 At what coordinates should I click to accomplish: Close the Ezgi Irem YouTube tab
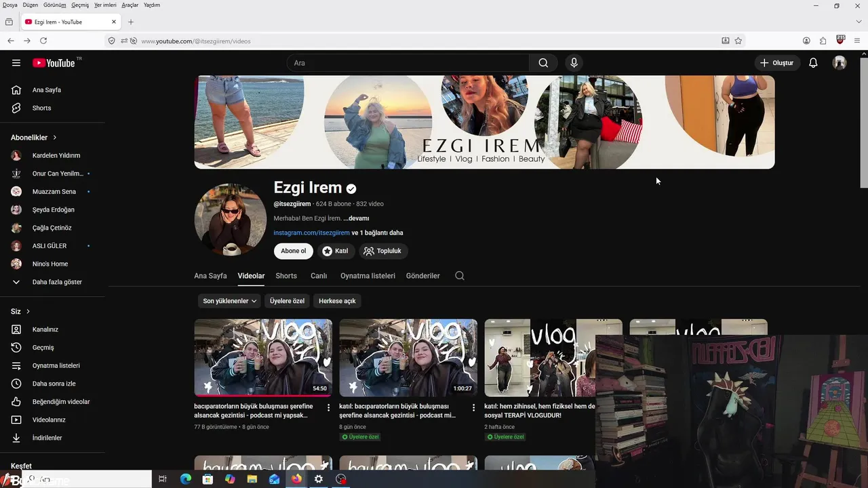114,22
